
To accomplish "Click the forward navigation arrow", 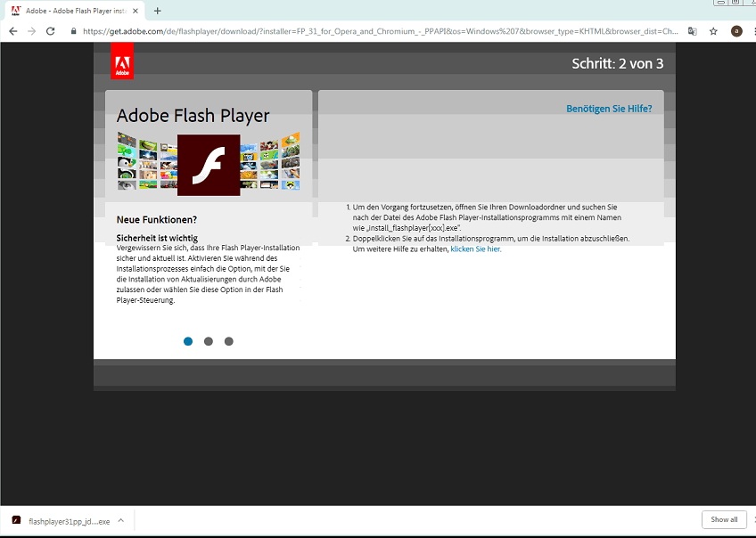I will point(32,29).
